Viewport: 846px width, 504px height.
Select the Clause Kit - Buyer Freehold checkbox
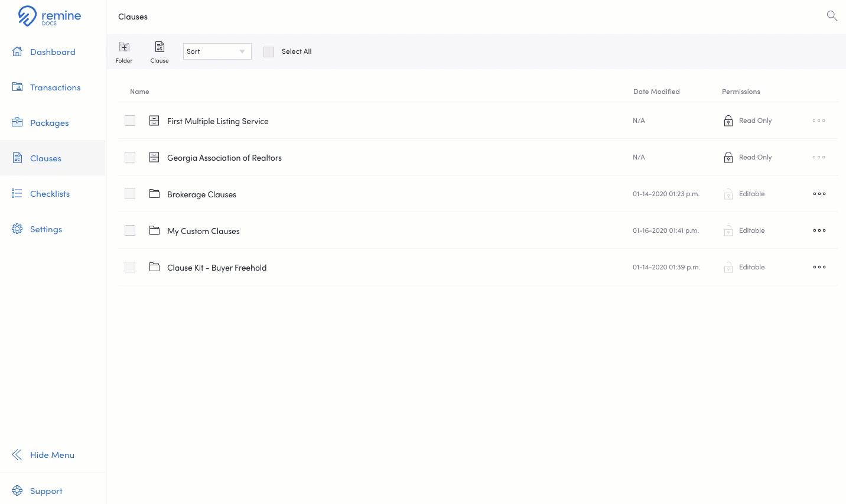tap(130, 267)
